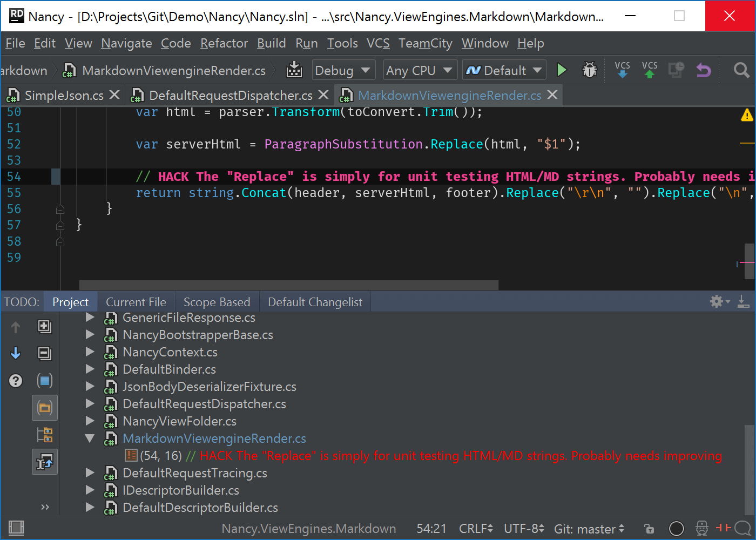Screen dimensions: 756x540
Task: Toggle group by folders icon
Action: (45, 408)
